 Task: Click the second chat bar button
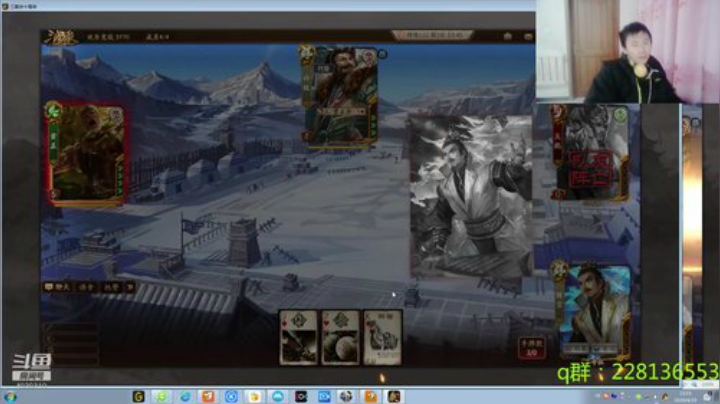86,287
